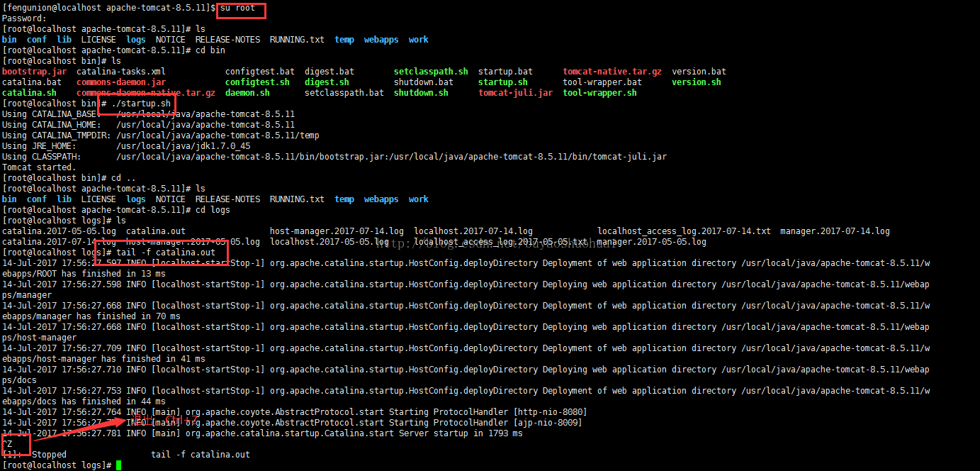This screenshot has height=471, width=980.
Task: Click the green configtest.sh file name
Action: point(257,82)
